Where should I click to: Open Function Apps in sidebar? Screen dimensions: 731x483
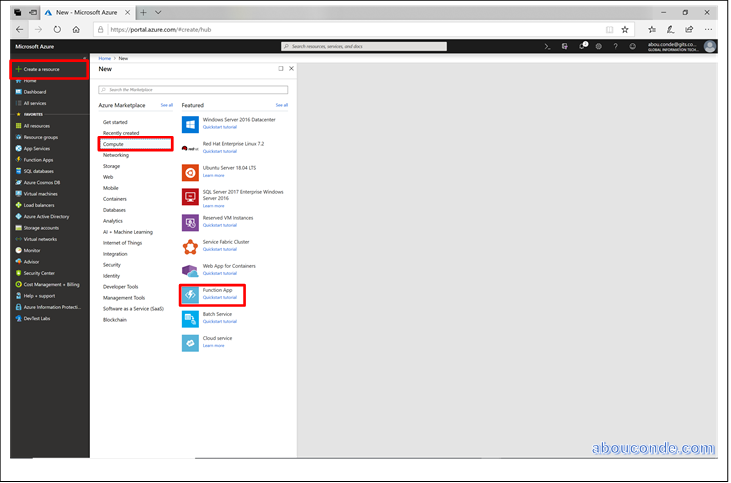(x=38, y=160)
